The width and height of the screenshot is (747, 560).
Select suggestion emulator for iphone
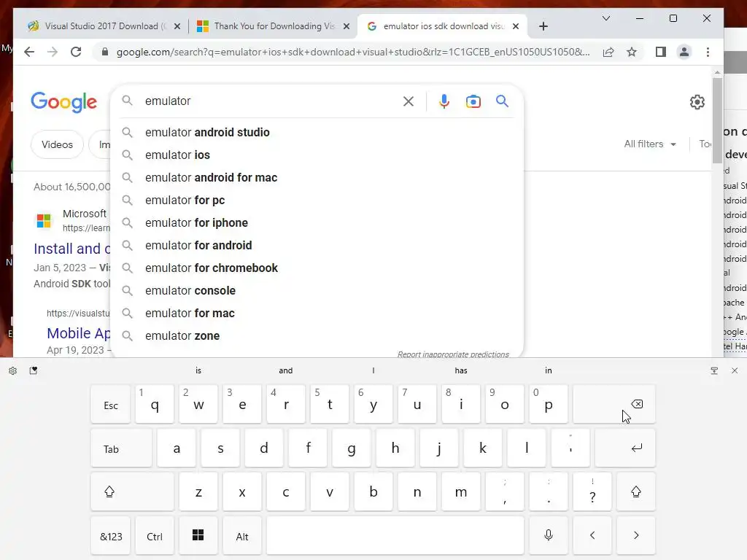tap(317, 223)
